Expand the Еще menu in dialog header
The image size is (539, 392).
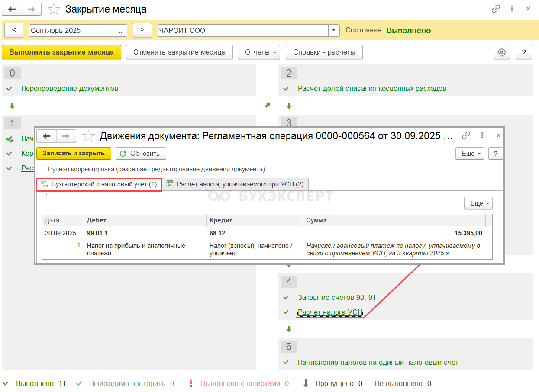coord(469,154)
